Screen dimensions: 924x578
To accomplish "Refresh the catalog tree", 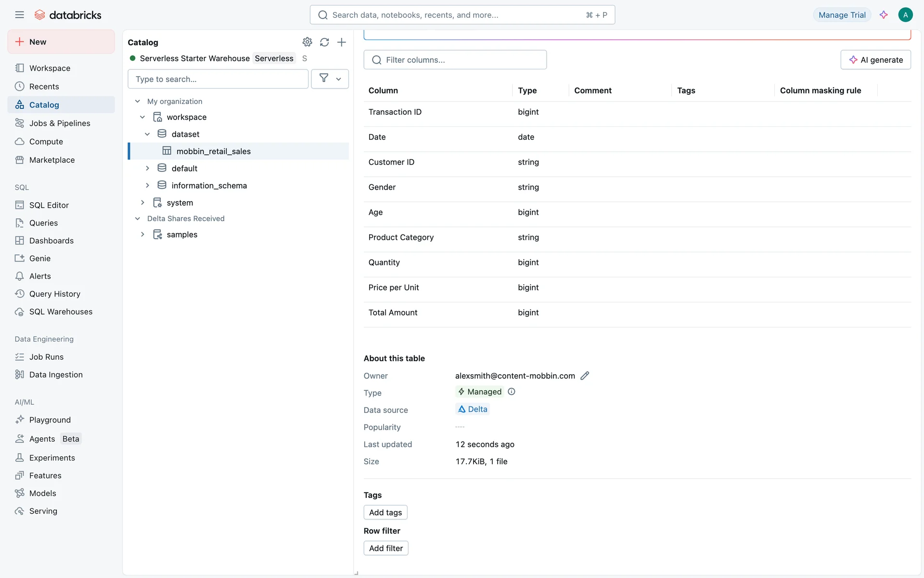I will tap(324, 42).
